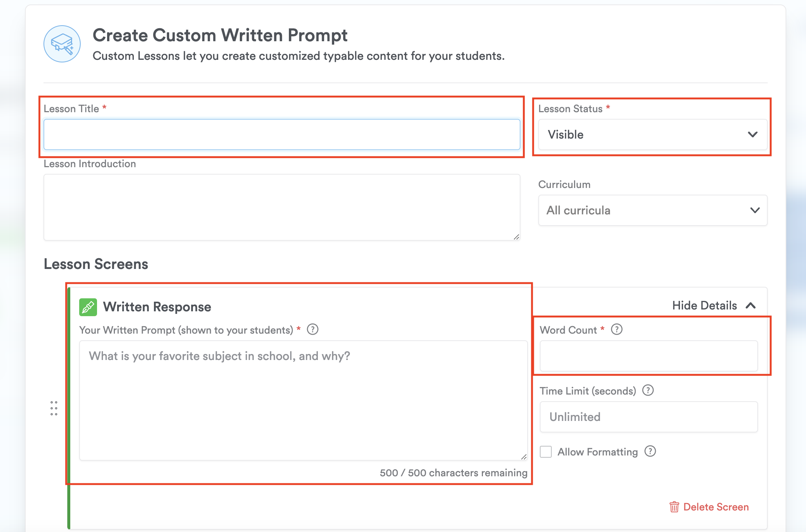This screenshot has height=532, width=806.
Task: Click the trash icon beside Delete Screen
Action: (674, 507)
